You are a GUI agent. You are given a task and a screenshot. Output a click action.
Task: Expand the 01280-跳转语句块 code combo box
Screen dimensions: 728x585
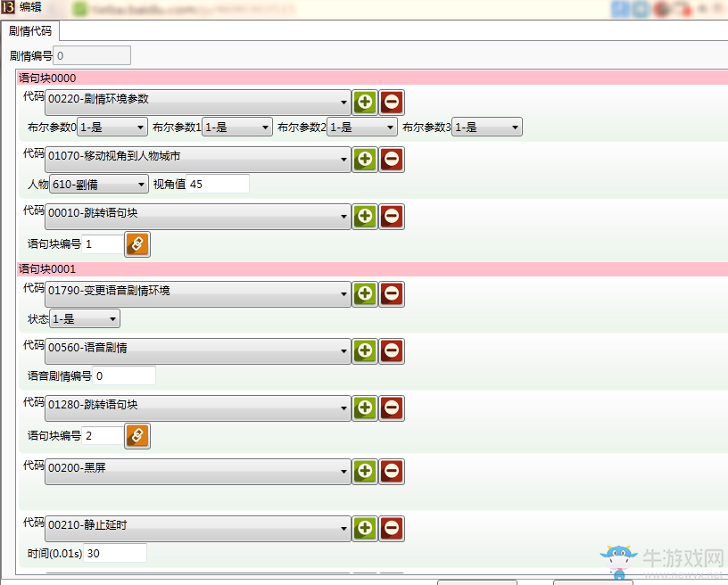pos(198,408)
